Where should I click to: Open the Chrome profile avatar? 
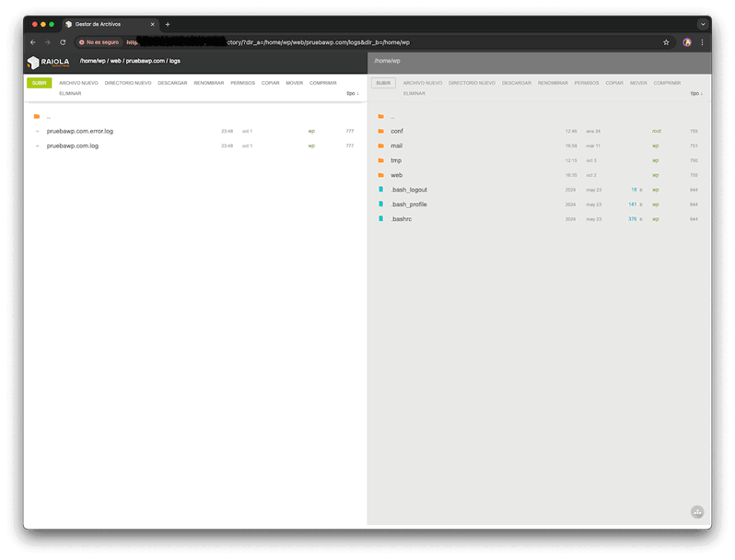pyautogui.click(x=687, y=42)
